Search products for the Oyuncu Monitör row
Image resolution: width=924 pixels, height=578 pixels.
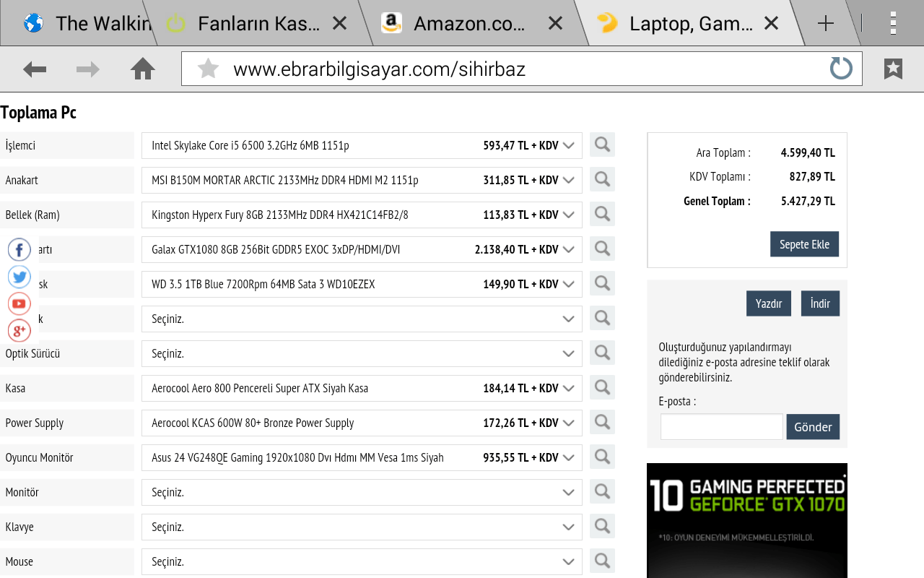602,457
